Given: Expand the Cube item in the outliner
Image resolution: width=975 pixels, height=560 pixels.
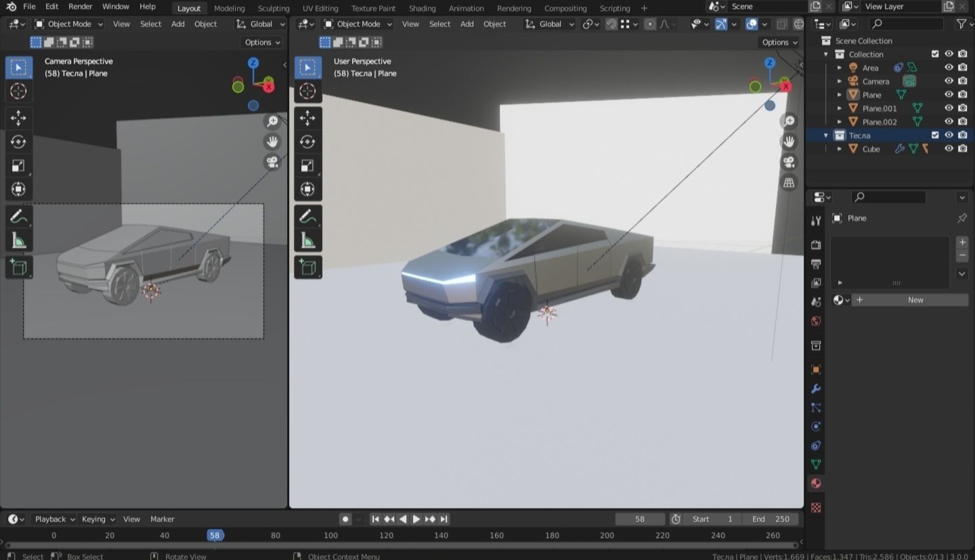Looking at the screenshot, I should pyautogui.click(x=840, y=149).
